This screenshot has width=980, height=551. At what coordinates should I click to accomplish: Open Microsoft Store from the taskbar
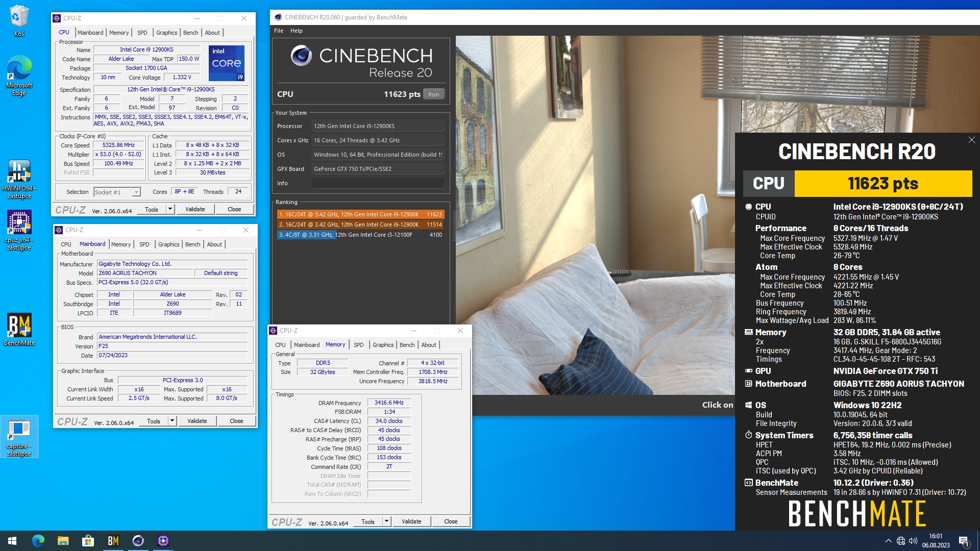88,541
